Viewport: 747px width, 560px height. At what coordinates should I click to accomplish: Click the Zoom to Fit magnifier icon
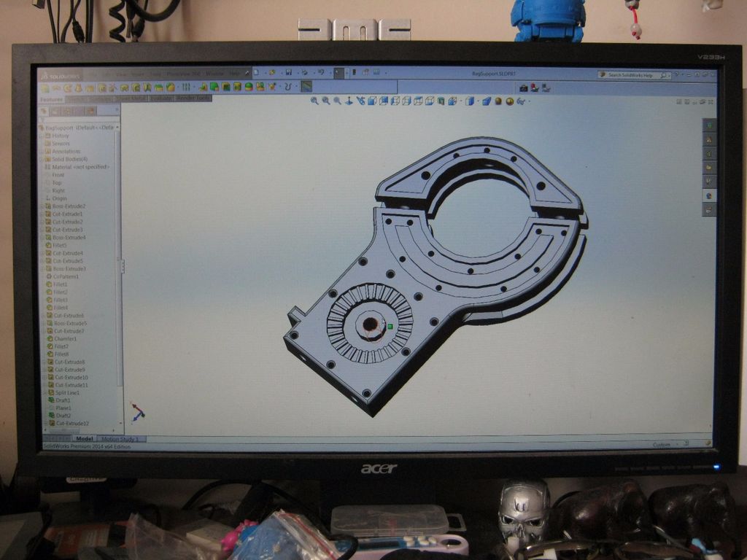pos(314,101)
